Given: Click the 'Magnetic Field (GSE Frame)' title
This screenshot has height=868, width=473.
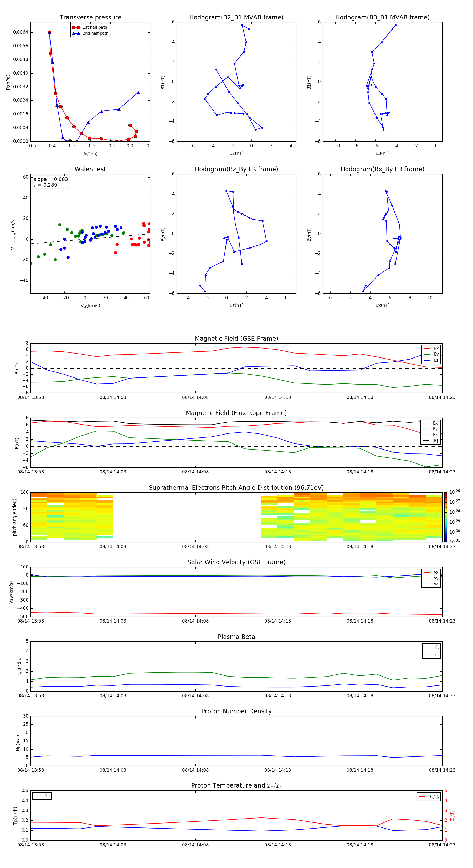Looking at the screenshot, I should point(236,339).
